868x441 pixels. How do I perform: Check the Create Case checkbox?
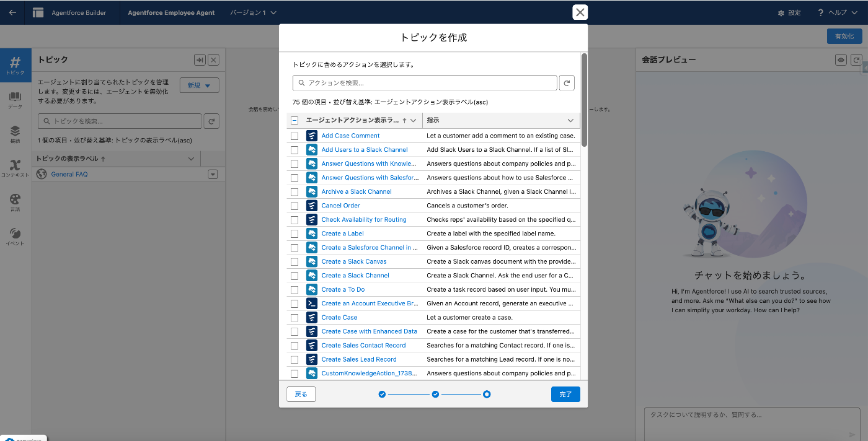[x=294, y=317]
